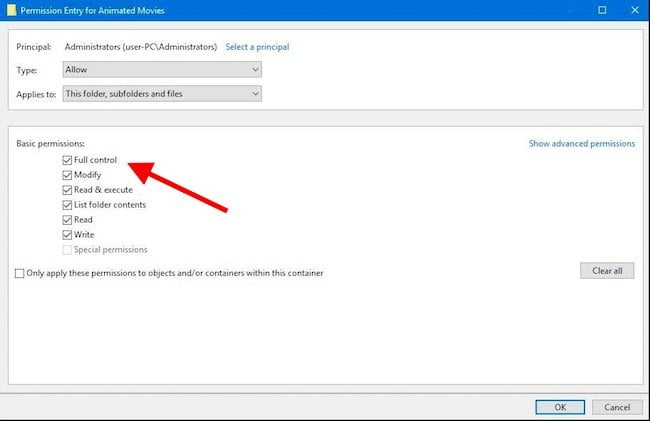Viewport: 650px width, 421px height.
Task: Click the Applies to: label
Action: pos(36,94)
